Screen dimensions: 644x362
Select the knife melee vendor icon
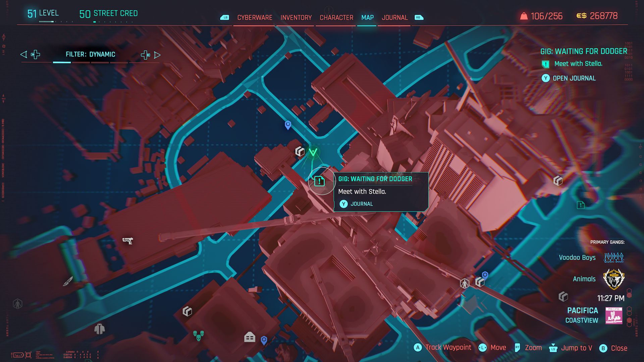68,281
